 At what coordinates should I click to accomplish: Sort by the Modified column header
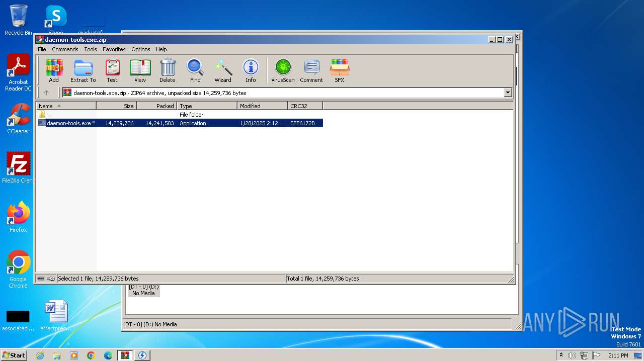(x=262, y=106)
